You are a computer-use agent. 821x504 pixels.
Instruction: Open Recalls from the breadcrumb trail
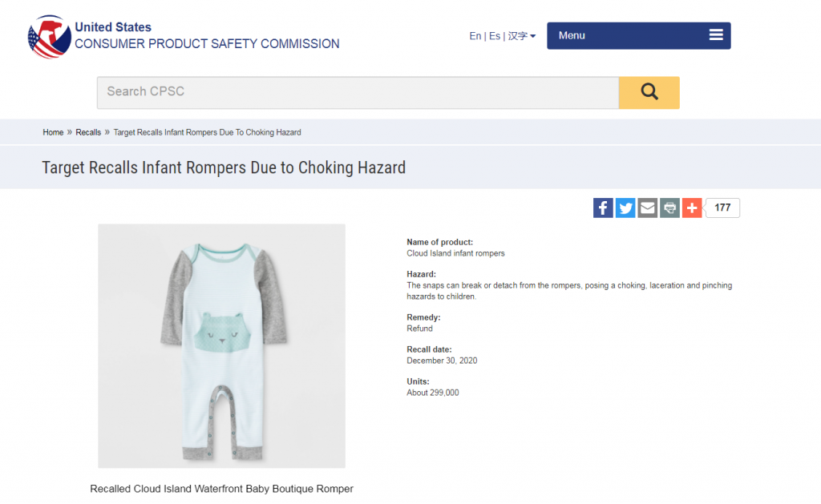pyautogui.click(x=88, y=132)
